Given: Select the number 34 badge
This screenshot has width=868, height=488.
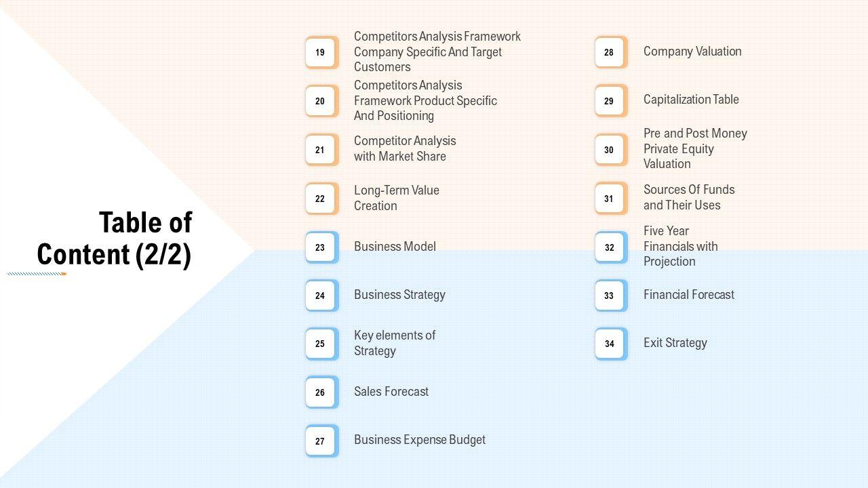Looking at the screenshot, I should [609, 344].
